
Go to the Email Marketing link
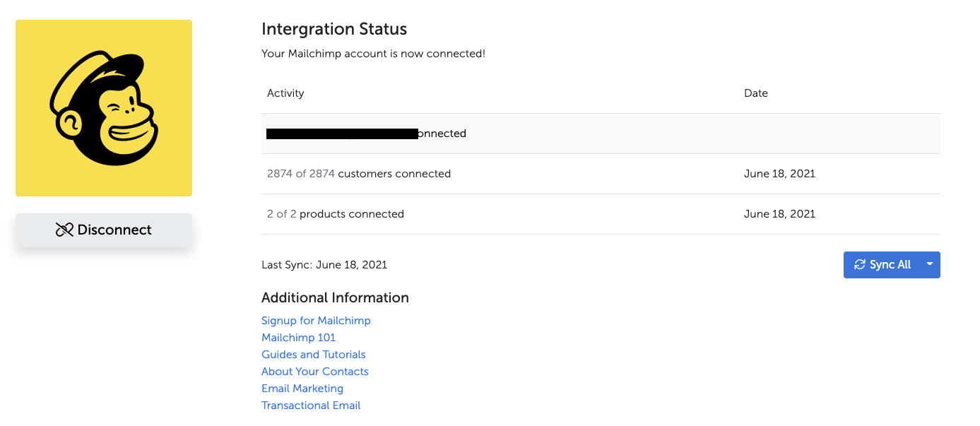pyautogui.click(x=302, y=389)
